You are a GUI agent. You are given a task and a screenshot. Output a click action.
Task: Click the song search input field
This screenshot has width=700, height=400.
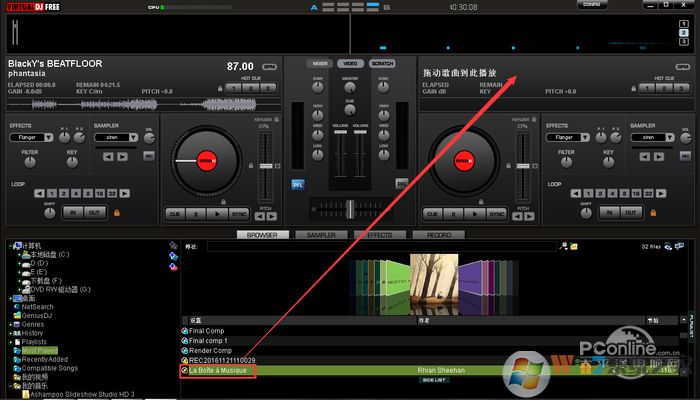point(382,246)
